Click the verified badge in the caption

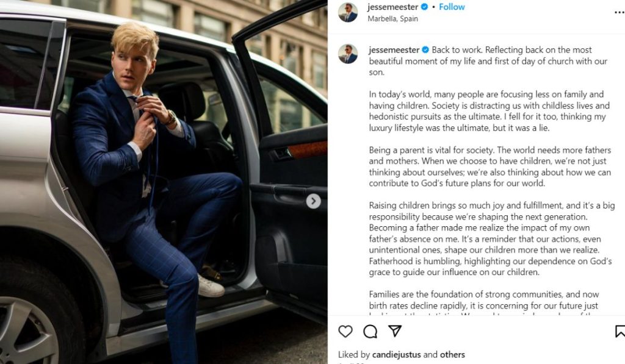pyautogui.click(x=425, y=50)
